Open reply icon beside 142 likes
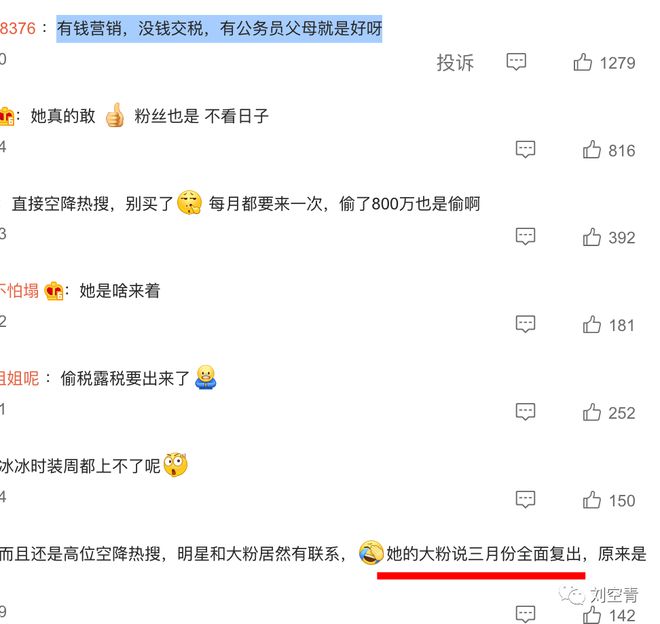The image size is (660, 624). [525, 614]
